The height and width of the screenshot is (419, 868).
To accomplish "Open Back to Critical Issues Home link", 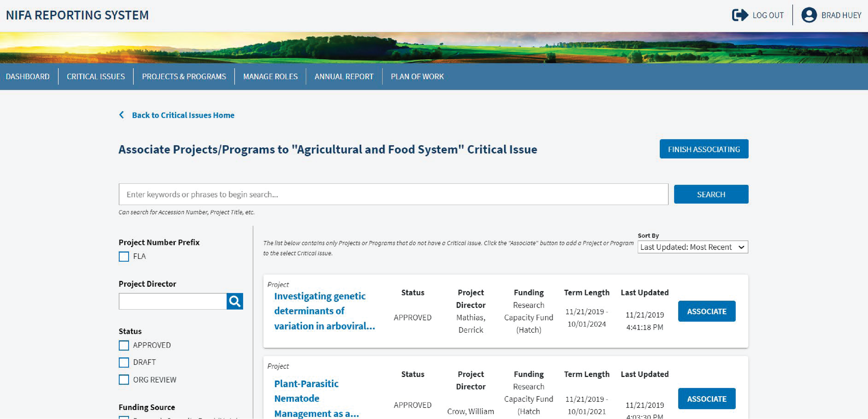I will [x=183, y=115].
